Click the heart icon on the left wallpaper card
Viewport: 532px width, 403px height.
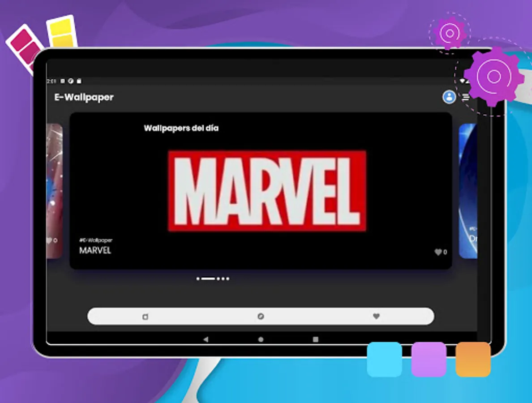point(49,240)
